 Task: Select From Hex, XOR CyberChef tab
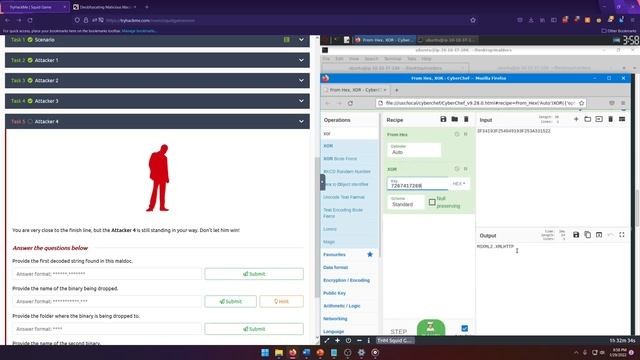356,90
